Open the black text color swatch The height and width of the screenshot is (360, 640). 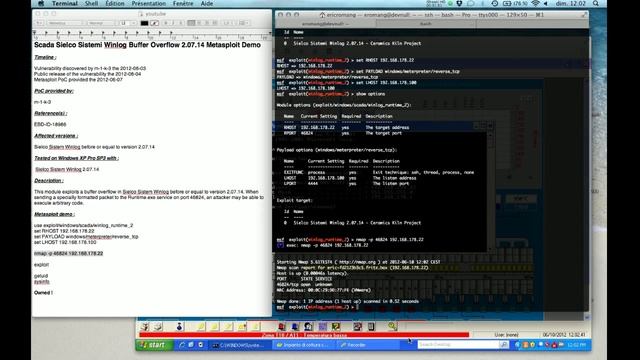pos(144,23)
